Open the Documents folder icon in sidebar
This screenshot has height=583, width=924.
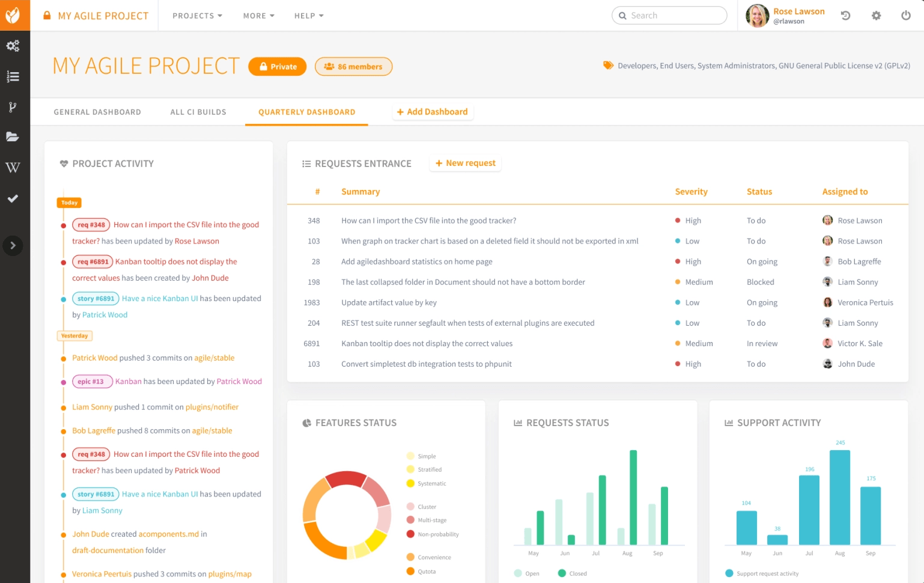point(13,137)
